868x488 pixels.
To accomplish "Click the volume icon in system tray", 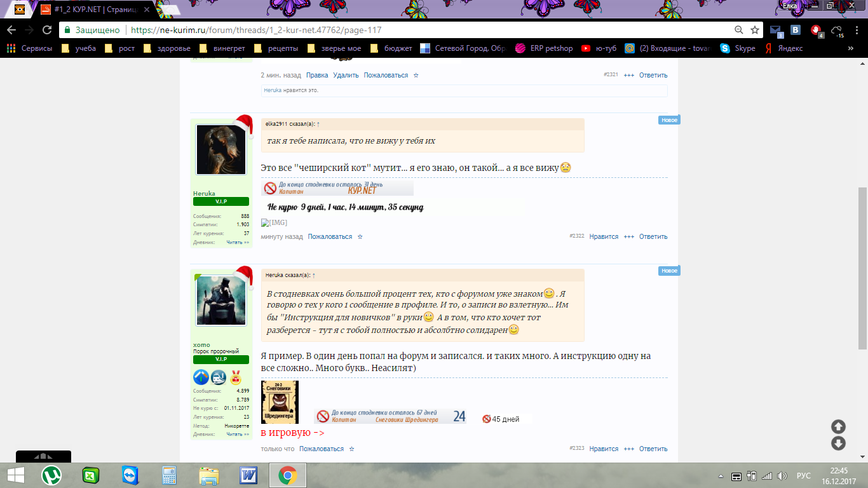I will 782,476.
